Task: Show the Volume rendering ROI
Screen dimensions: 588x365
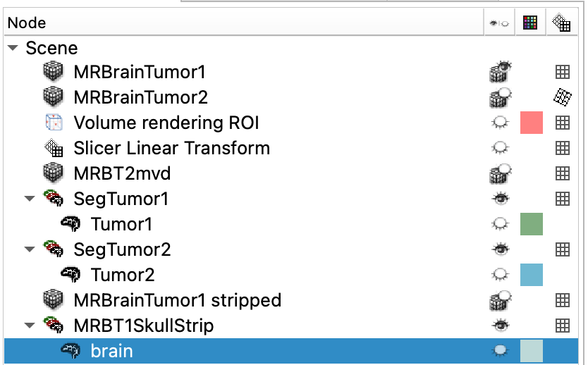Action: (x=501, y=123)
